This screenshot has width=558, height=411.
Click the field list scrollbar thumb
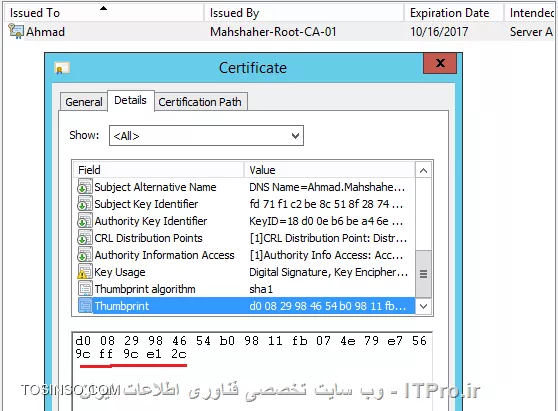pyautogui.click(x=423, y=274)
